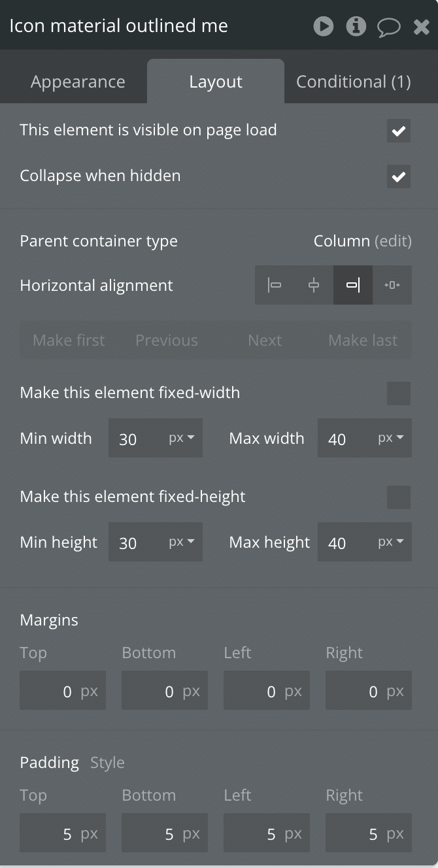
Task: Uncheck 'This element is visible on page load'
Action: pos(399,131)
